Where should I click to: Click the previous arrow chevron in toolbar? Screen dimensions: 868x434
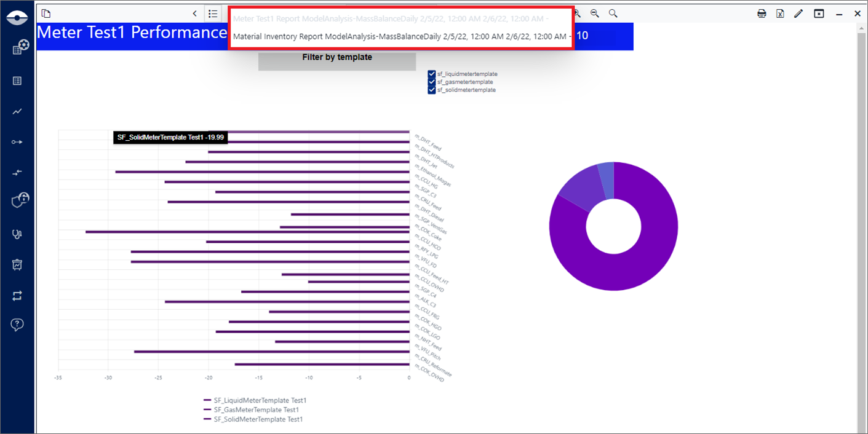click(x=195, y=14)
